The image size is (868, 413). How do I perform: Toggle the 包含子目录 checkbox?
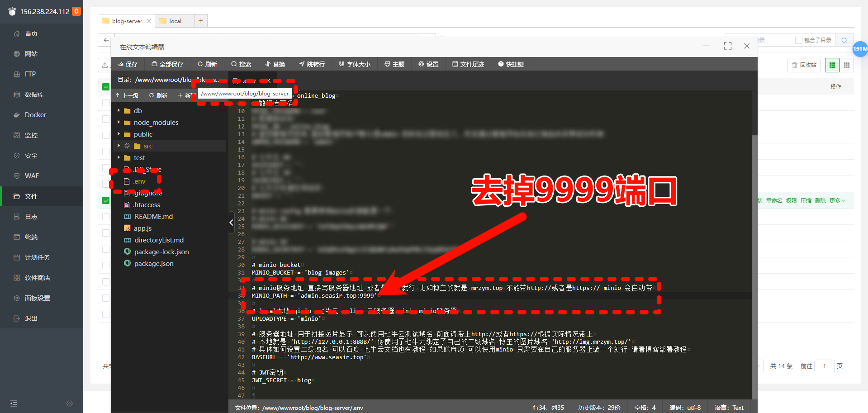point(799,40)
